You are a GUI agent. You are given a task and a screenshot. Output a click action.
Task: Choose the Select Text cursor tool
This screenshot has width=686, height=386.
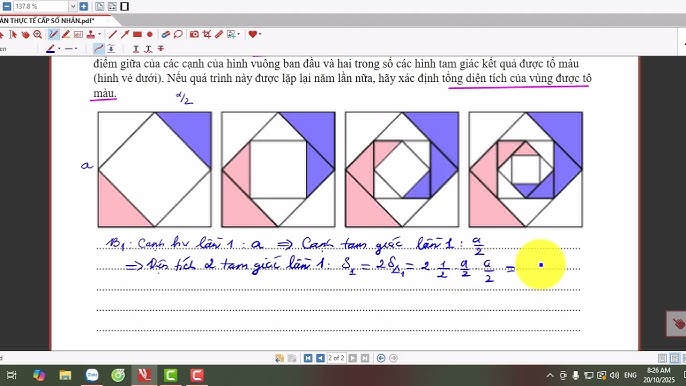tap(13, 35)
